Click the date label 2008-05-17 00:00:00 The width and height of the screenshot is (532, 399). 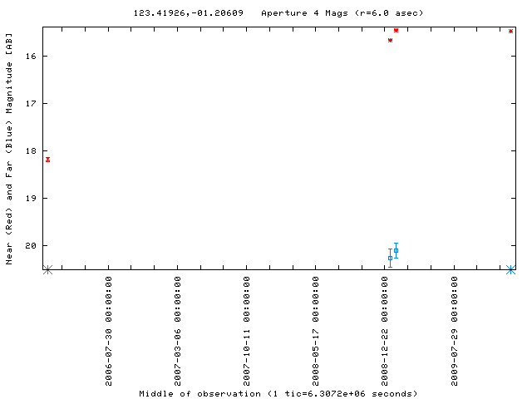316,331
